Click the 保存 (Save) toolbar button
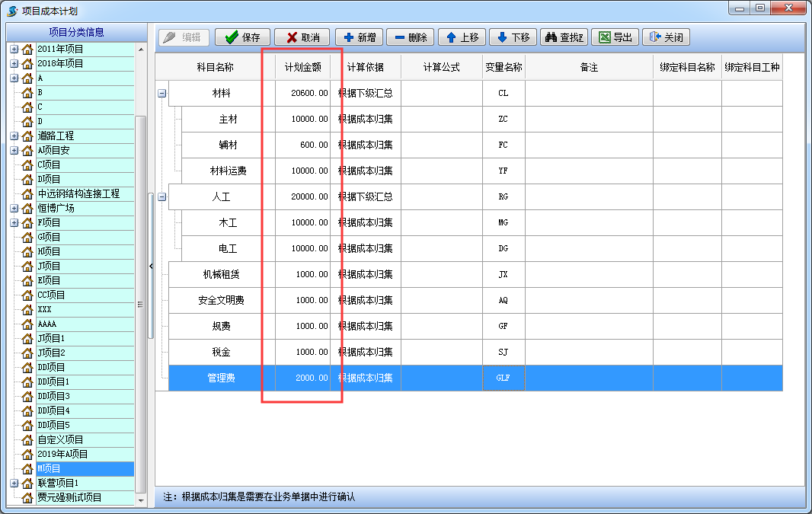Viewport: 812px width, 514px height. (x=242, y=37)
